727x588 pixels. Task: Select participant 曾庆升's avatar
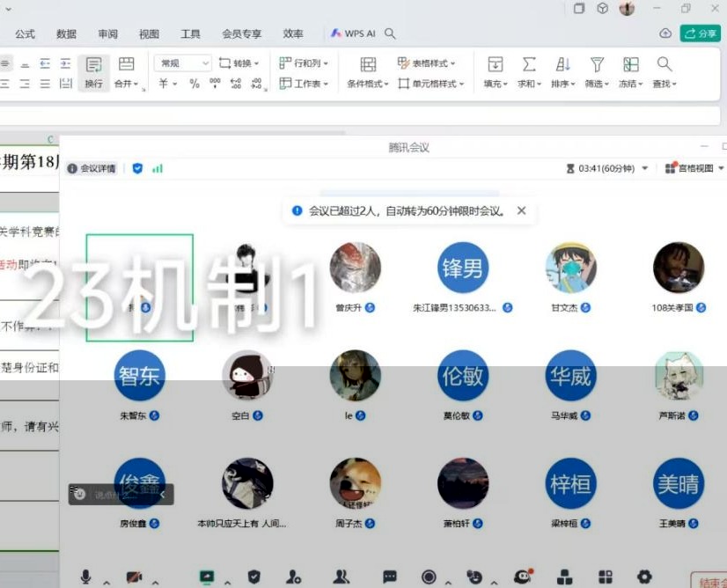[356, 268]
